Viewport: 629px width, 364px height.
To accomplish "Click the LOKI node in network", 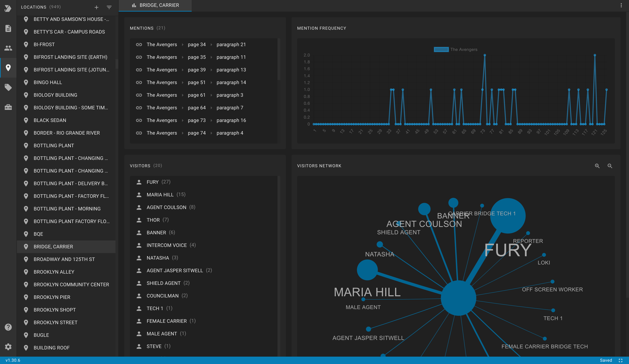I will click(544, 255).
